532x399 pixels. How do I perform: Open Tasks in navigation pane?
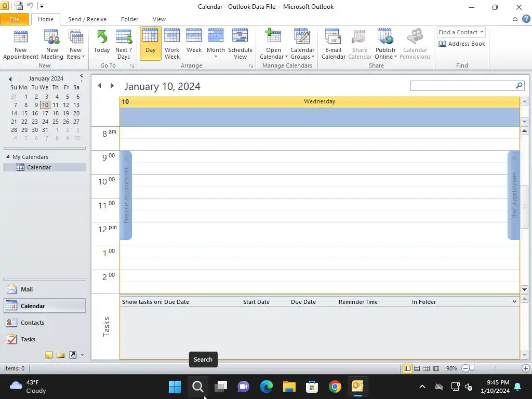tap(45, 339)
